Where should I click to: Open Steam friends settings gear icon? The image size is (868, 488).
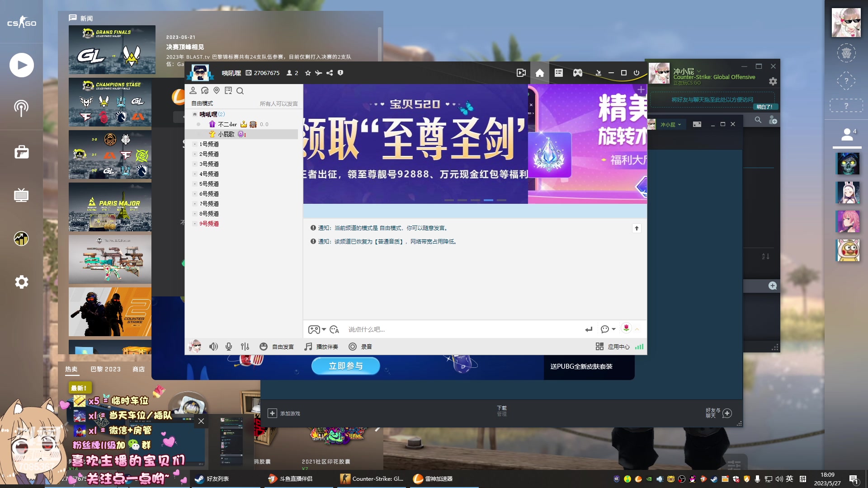pyautogui.click(x=773, y=81)
